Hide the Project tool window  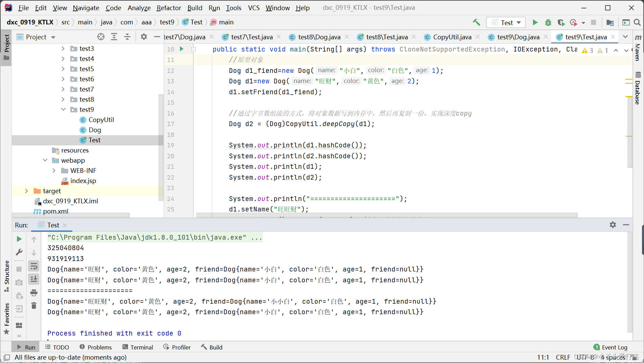coord(157,37)
